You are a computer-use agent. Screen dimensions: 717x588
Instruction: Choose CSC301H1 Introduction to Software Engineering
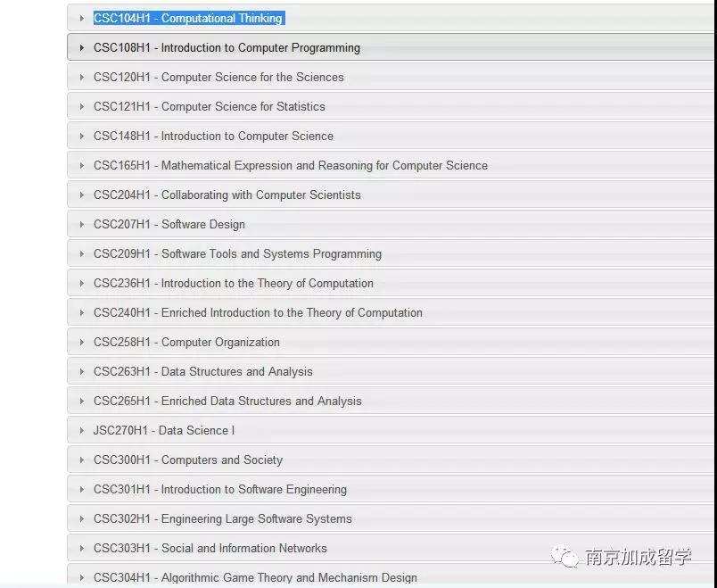click(x=220, y=489)
